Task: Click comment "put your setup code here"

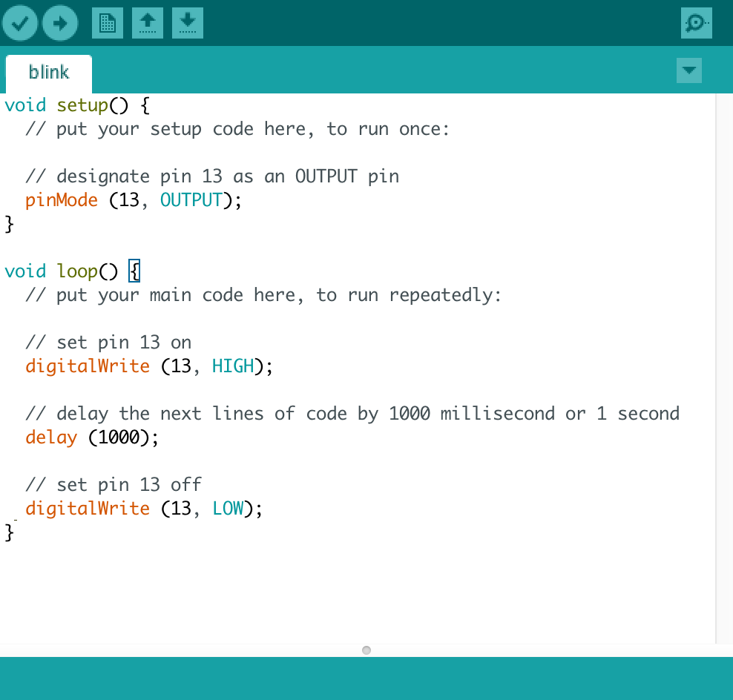Action: (x=237, y=129)
